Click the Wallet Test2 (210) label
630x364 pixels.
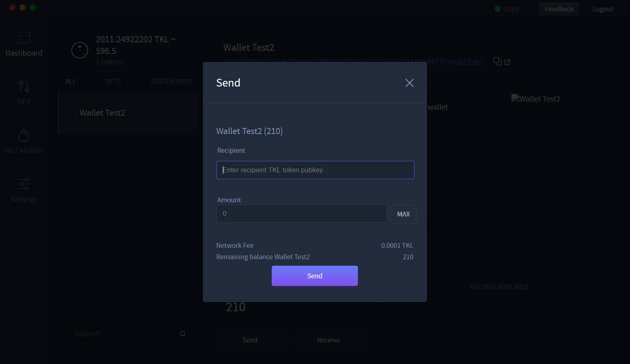(249, 131)
